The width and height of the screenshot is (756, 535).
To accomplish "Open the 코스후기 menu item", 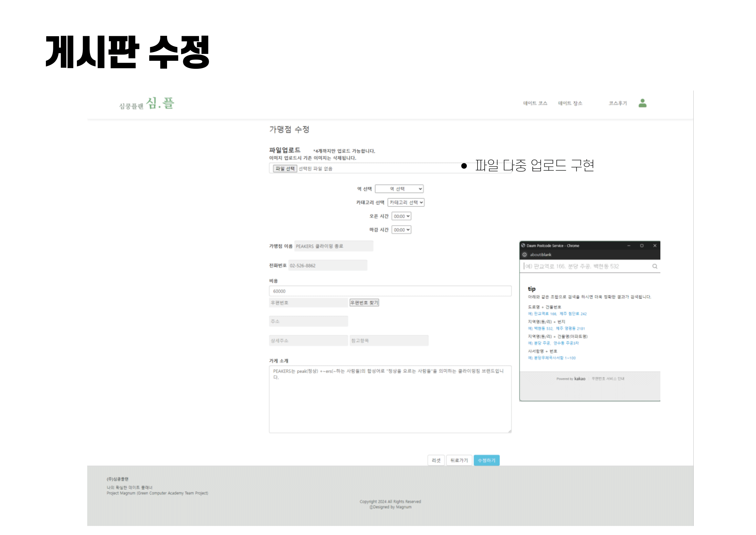I will pos(617,103).
